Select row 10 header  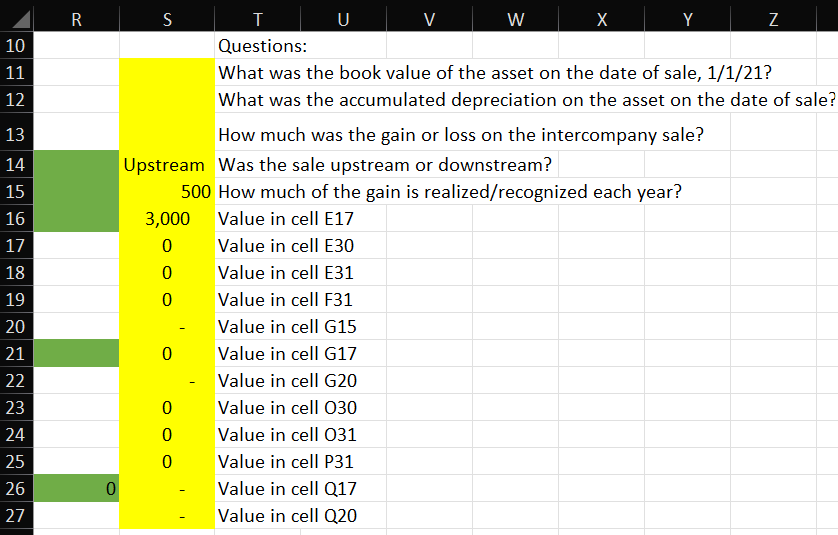point(16,45)
